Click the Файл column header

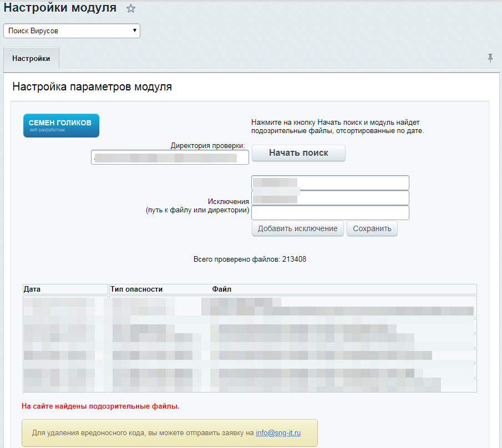222,289
